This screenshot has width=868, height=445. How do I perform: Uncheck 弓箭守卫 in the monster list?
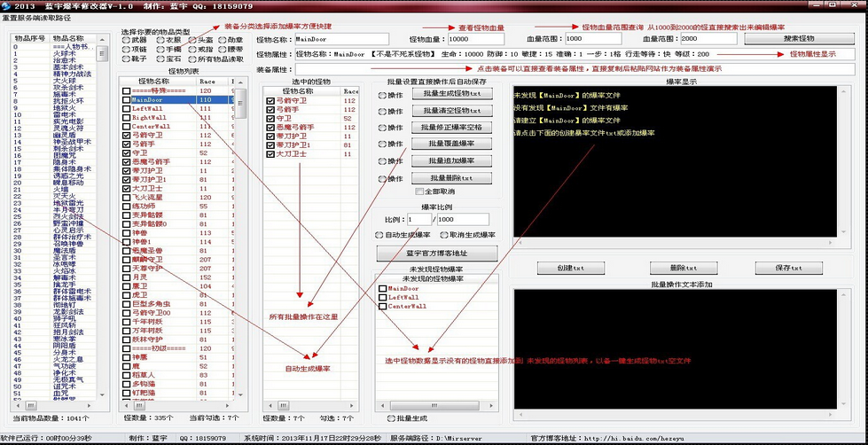[x=126, y=136]
